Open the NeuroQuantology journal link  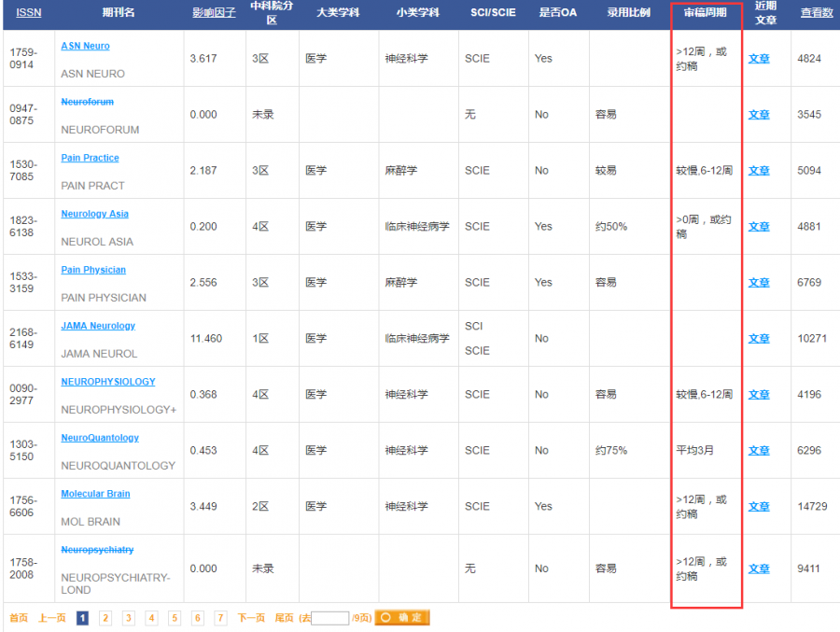click(100, 438)
